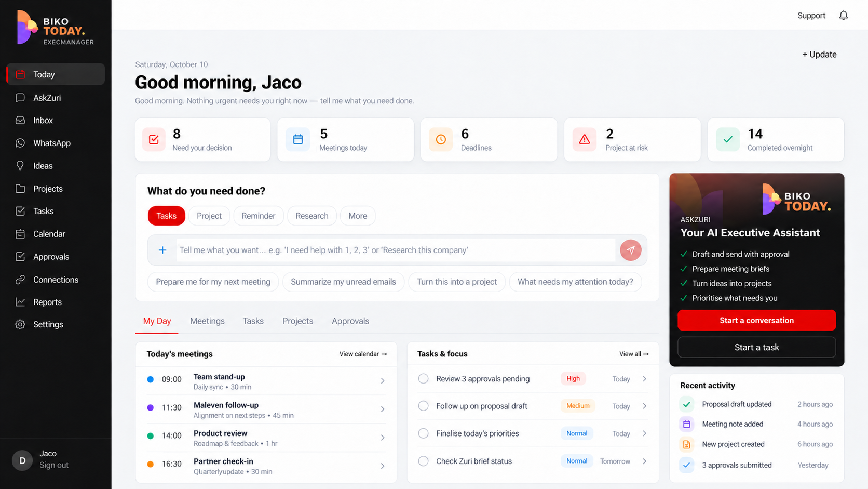Viewport: 868px width, 489px height.
Task: Expand the Team stand-up meeting chevron
Action: [383, 381]
